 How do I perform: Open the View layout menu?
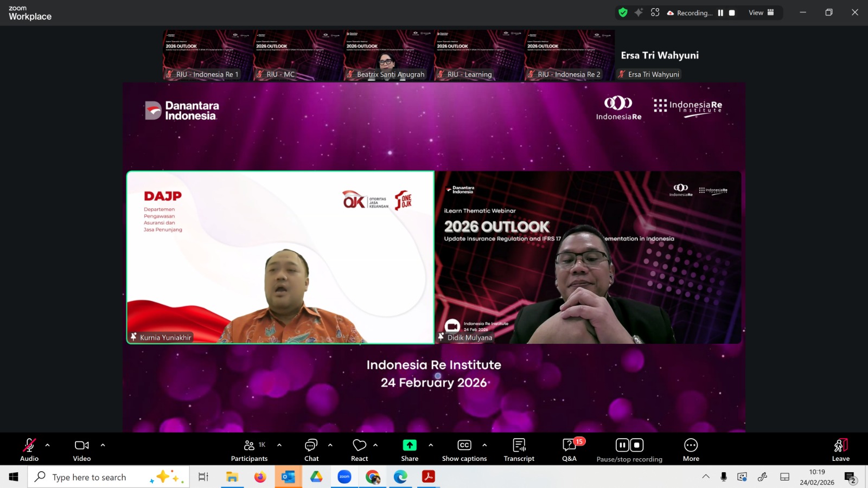pos(761,12)
